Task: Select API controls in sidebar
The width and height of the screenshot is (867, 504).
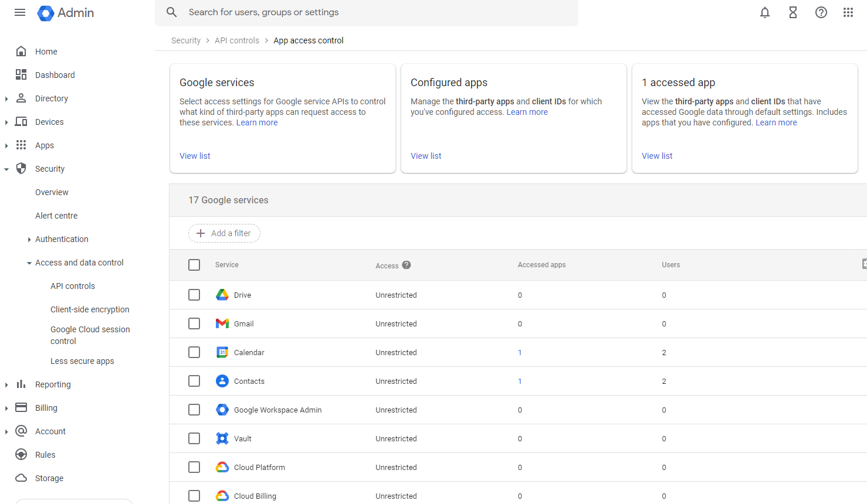Action: tap(73, 286)
